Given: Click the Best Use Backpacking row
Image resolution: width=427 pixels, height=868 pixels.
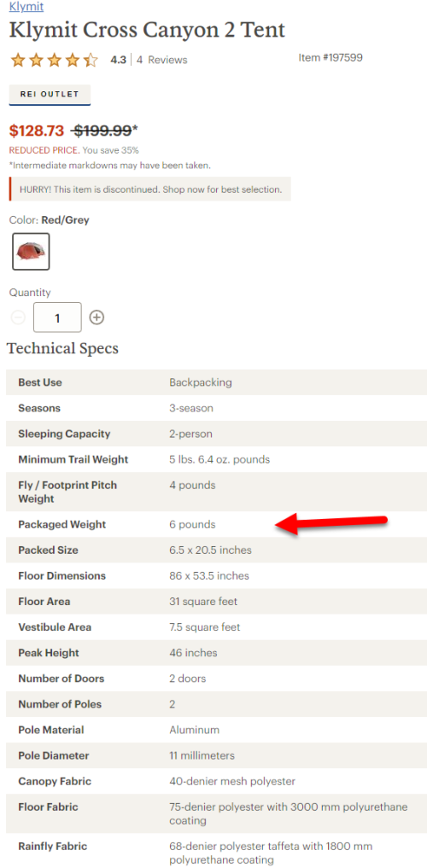Looking at the screenshot, I should 217,382.
